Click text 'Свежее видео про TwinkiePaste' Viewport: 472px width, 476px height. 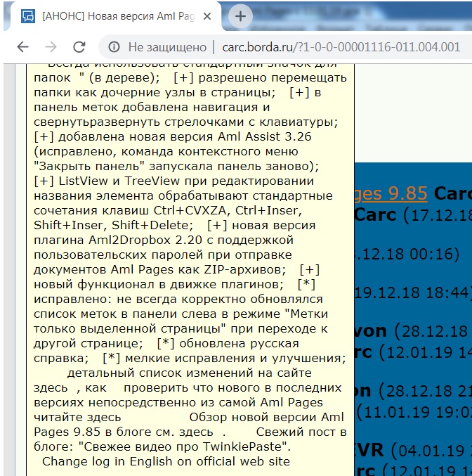[x=183, y=446]
